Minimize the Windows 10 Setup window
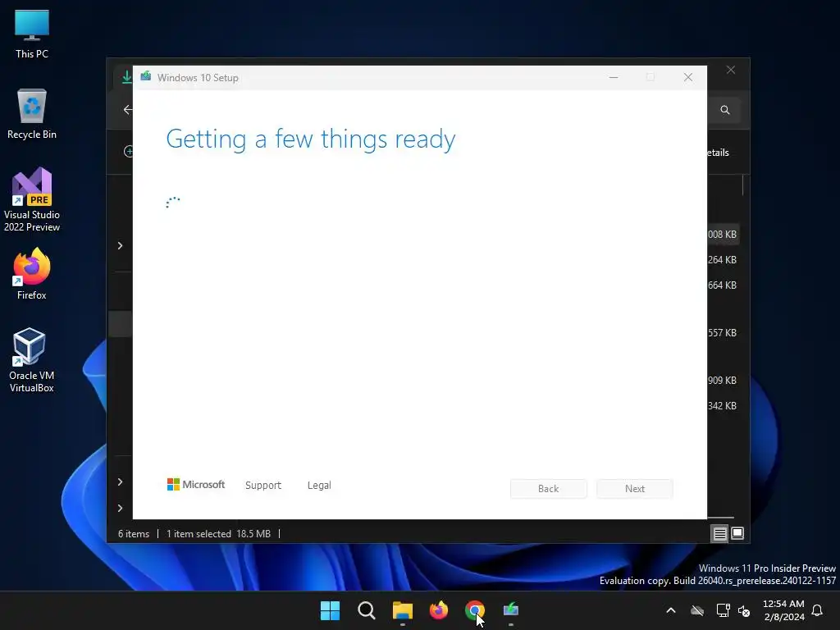This screenshot has width=840, height=630. click(614, 78)
